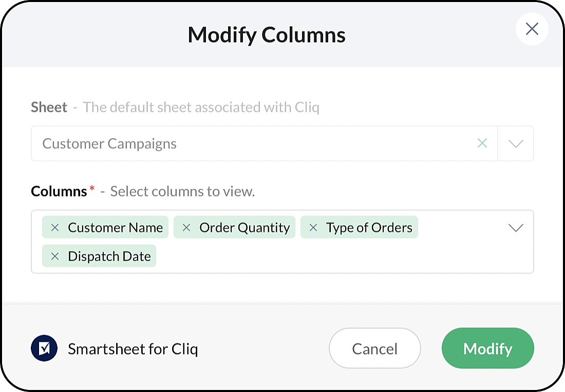Select the Customer Name tag label
The width and height of the screenshot is (565, 392).
pyautogui.click(x=115, y=227)
